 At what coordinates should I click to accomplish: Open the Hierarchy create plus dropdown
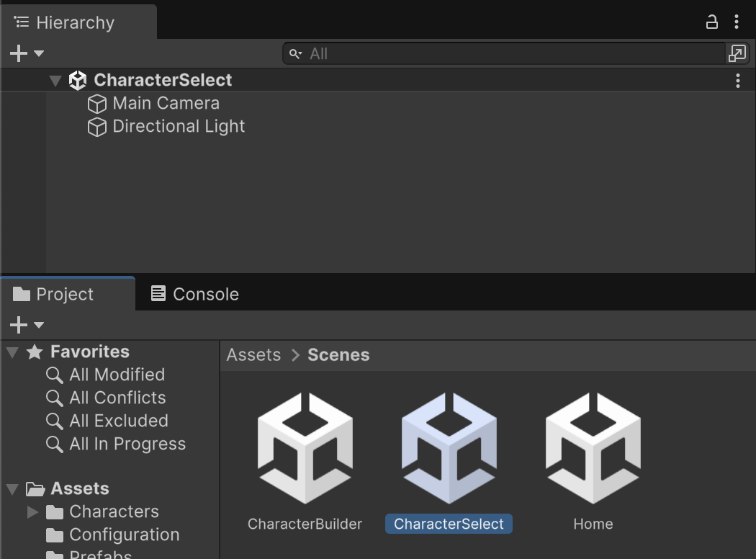tap(27, 53)
